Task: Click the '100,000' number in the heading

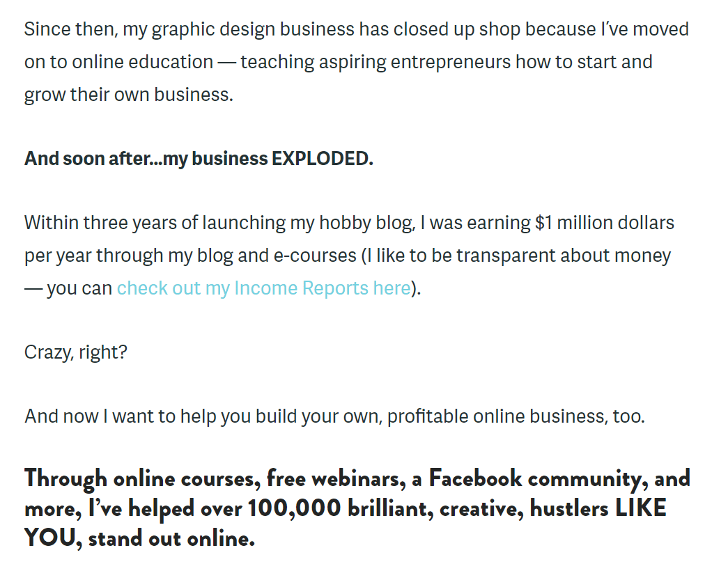Action: (x=295, y=508)
